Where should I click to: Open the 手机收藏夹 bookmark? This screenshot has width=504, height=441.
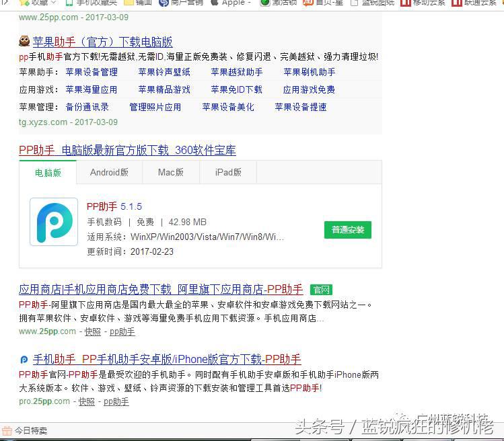point(92,3)
